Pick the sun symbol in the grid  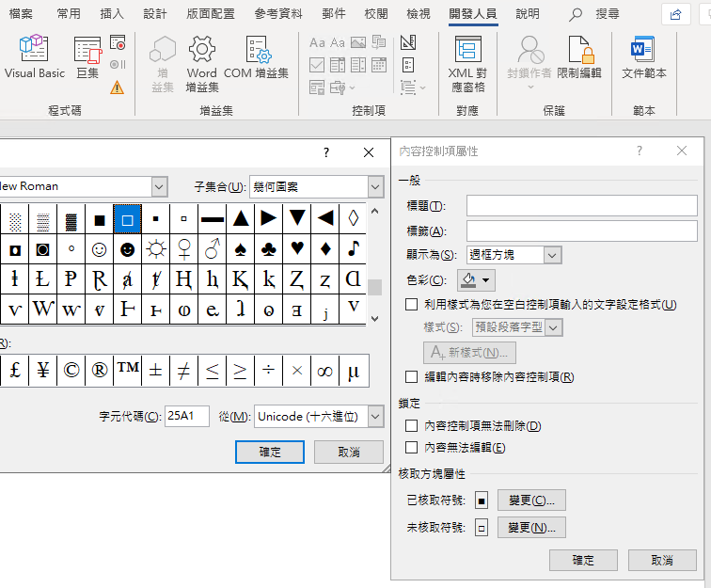coord(156,249)
